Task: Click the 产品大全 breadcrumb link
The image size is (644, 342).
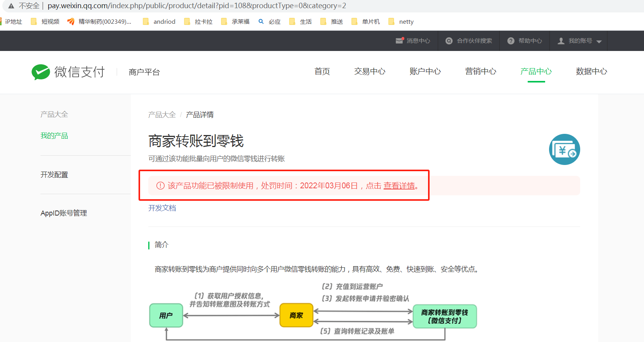Action: tap(162, 115)
